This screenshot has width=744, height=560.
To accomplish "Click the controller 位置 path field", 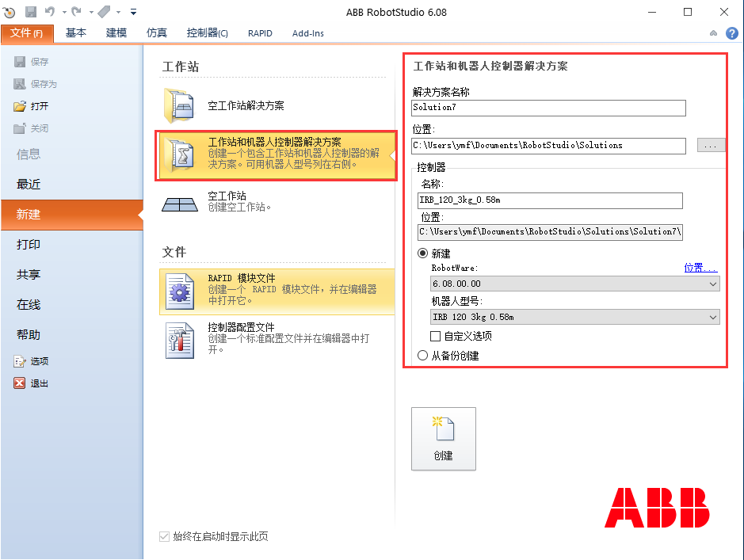I will (x=551, y=232).
